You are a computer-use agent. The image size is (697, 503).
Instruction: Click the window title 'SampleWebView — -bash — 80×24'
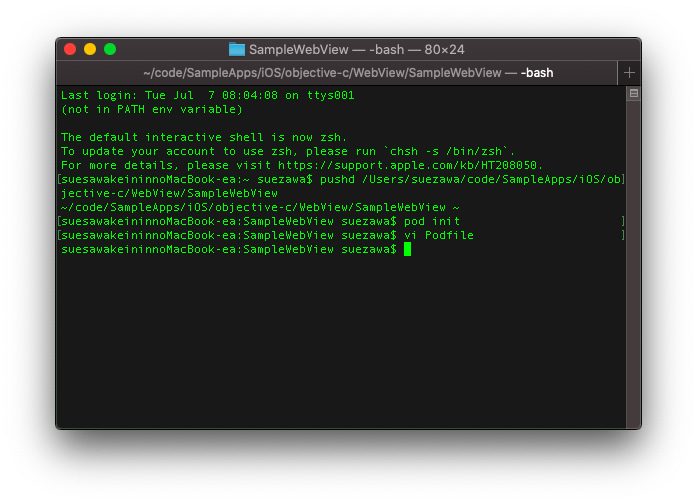coord(357,49)
